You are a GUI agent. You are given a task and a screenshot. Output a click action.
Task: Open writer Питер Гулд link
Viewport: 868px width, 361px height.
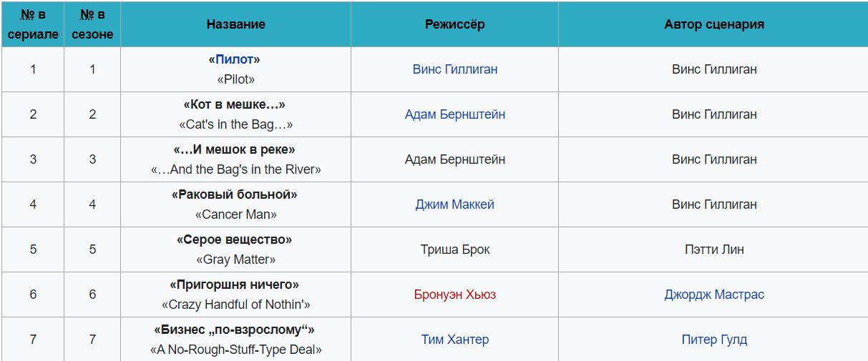(714, 340)
